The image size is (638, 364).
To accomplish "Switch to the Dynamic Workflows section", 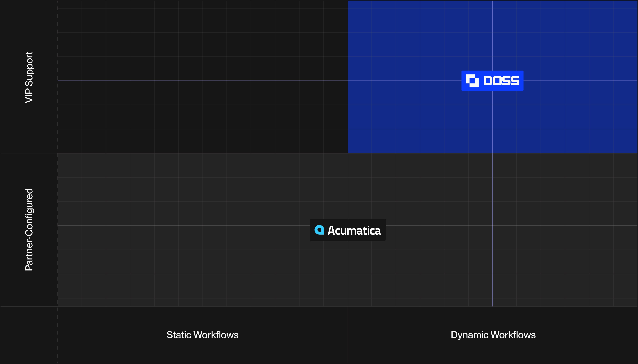I will pyautogui.click(x=493, y=334).
